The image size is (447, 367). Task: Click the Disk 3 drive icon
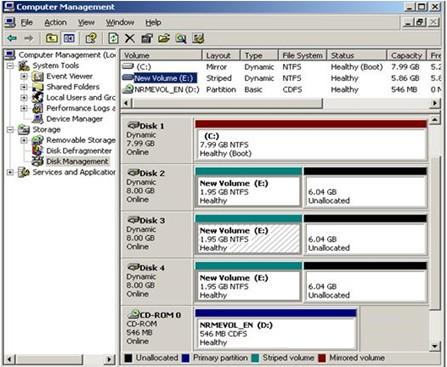(x=133, y=220)
